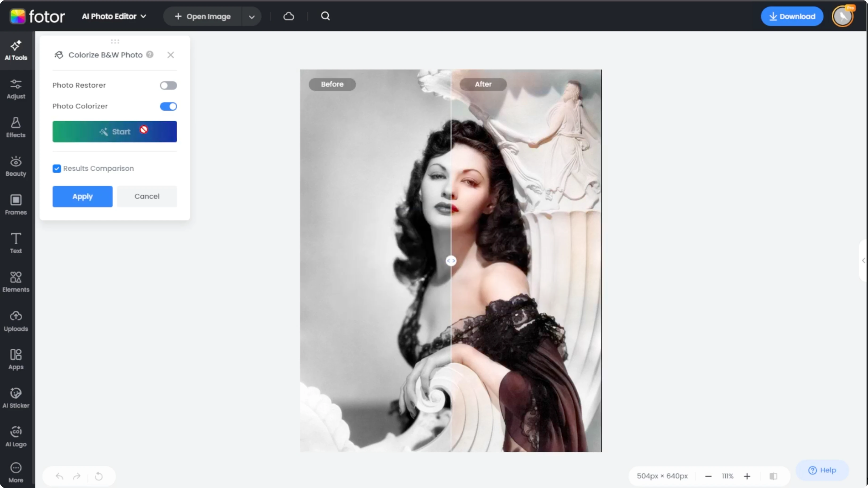Image resolution: width=868 pixels, height=488 pixels.
Task: Select the Text tool in sidebar
Action: 16,244
